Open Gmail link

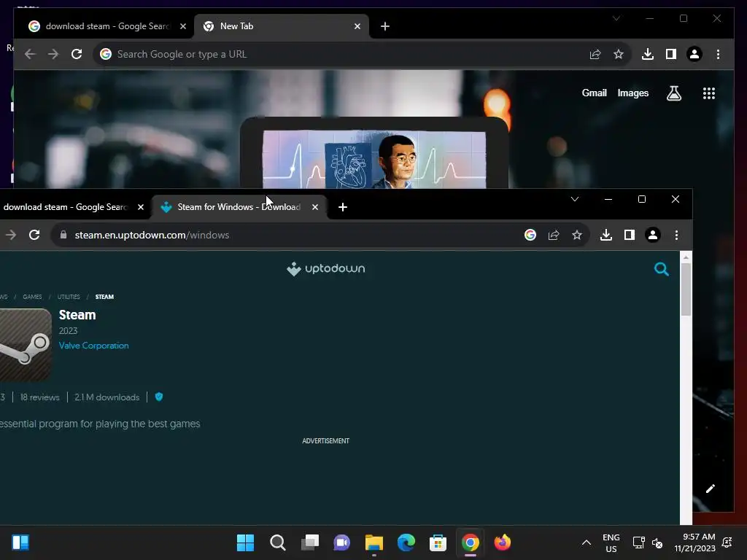(x=594, y=93)
